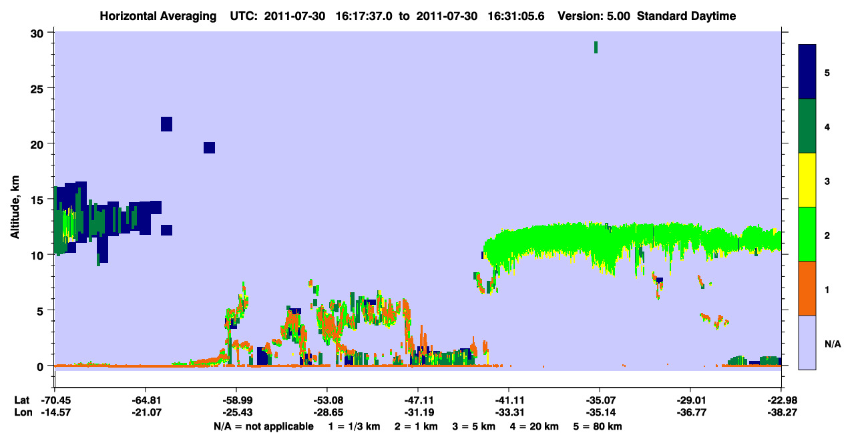Click the 'Standard Daytime' label
The image size is (868, 445).
pyautogui.click(x=686, y=16)
